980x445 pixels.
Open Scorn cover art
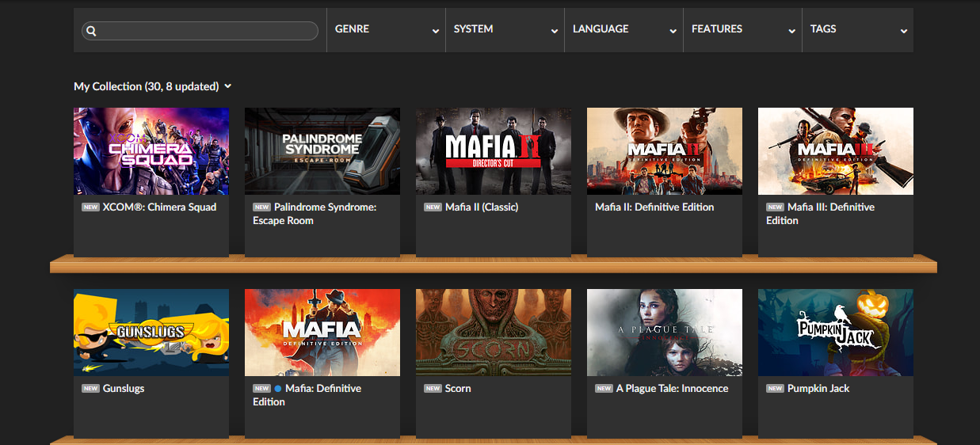click(494, 333)
